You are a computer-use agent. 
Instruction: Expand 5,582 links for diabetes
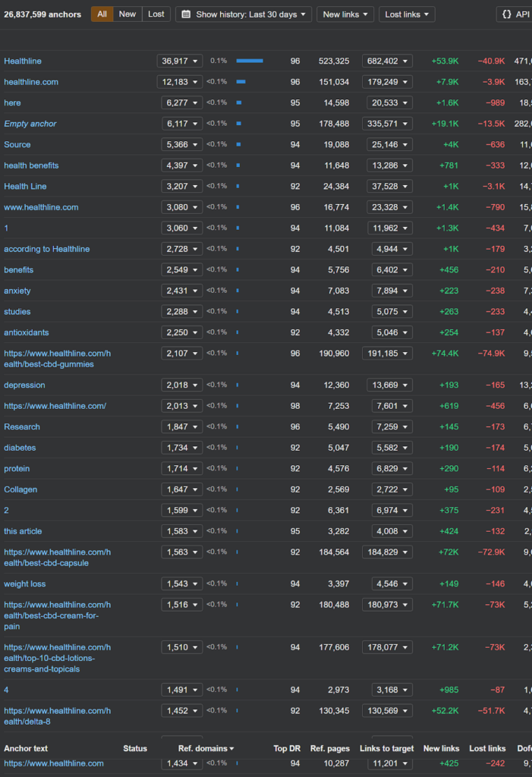click(392, 448)
